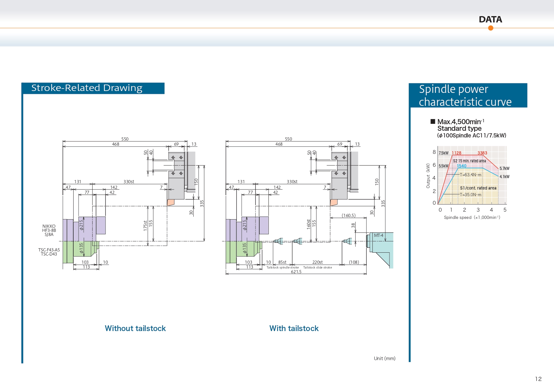
Task: Click the red 3383 speed value
Action: tap(482, 153)
